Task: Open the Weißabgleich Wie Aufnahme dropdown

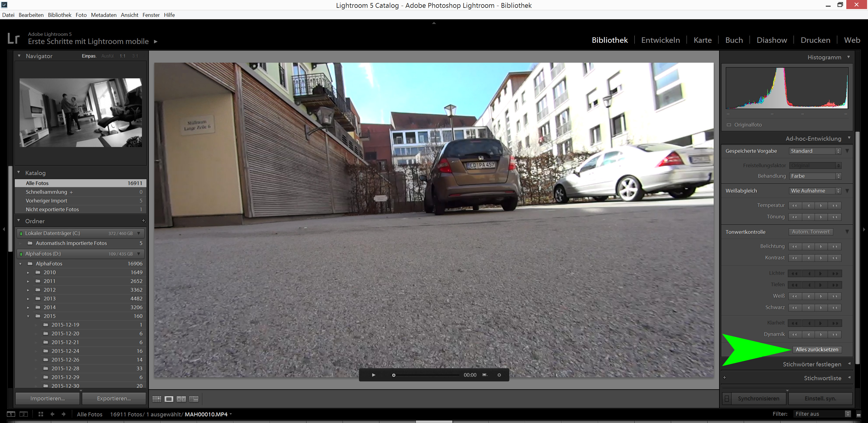Action: (x=815, y=191)
